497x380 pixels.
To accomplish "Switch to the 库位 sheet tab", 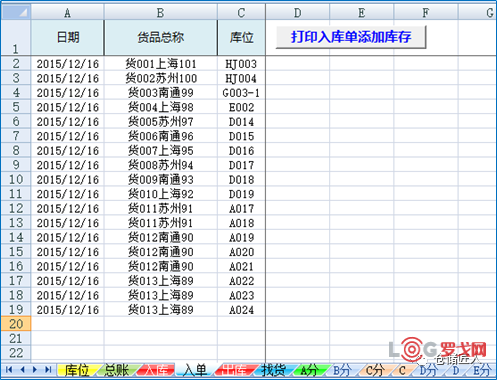I will pos(76,370).
